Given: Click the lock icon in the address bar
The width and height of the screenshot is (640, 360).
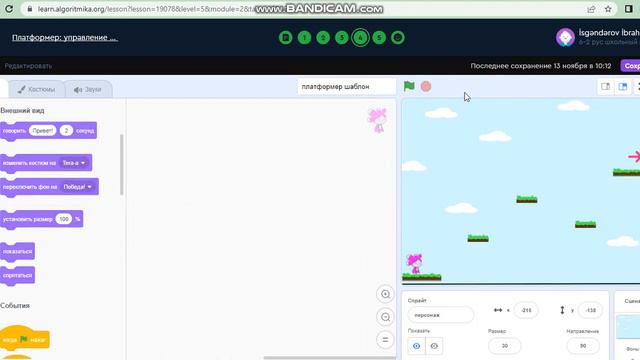Looking at the screenshot, I should 30,9.
